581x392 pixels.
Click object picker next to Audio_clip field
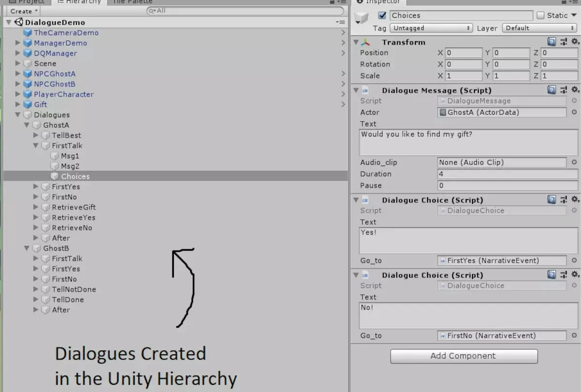[x=574, y=163]
